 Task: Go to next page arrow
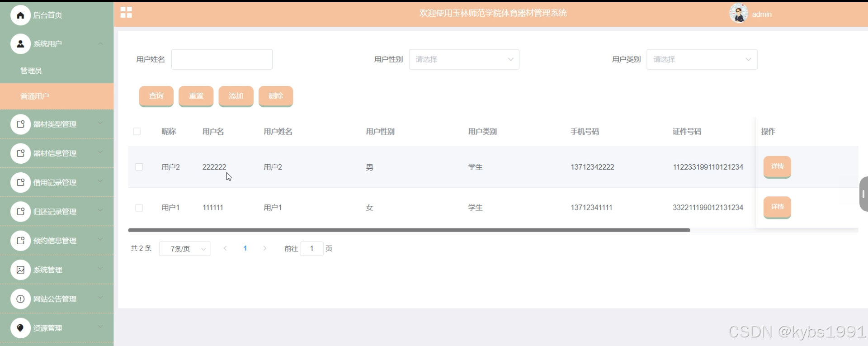click(x=265, y=248)
